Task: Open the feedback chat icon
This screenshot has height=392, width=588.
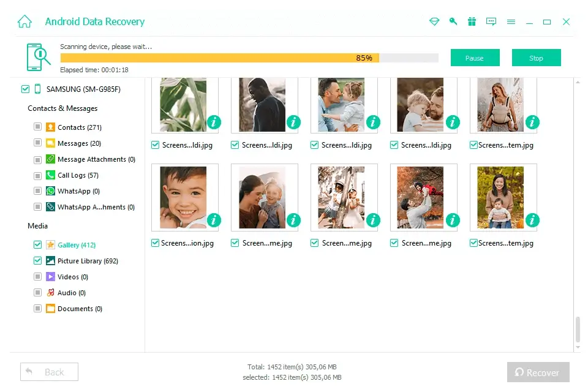Action: [491, 21]
